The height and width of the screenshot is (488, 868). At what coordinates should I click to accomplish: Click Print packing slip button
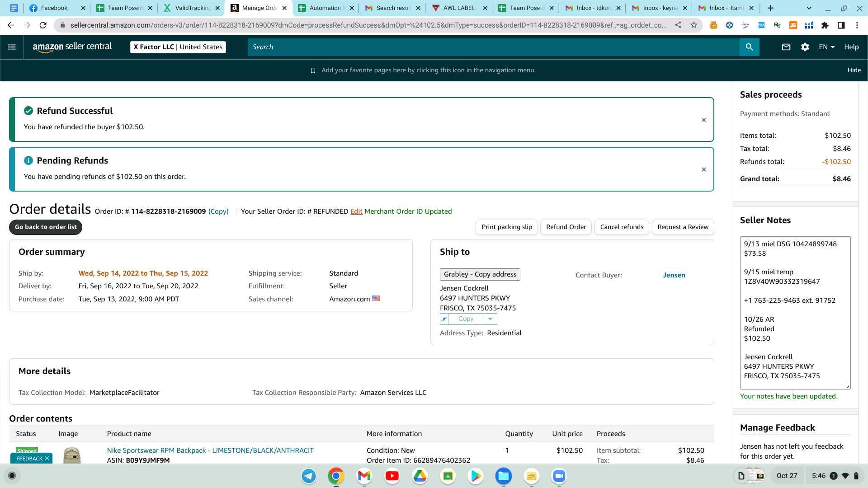coord(507,227)
